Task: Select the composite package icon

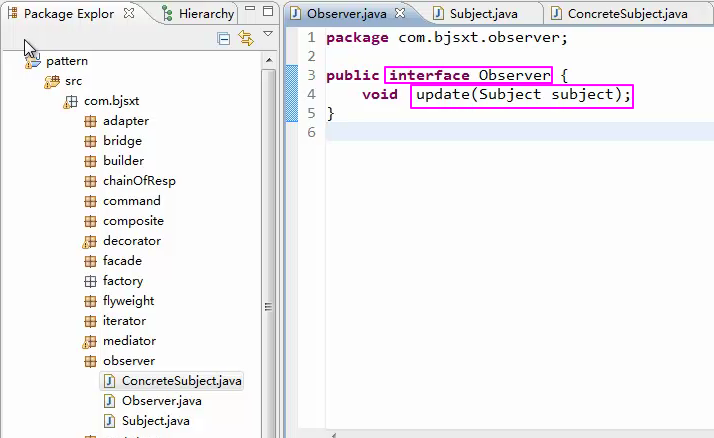Action: click(x=91, y=221)
